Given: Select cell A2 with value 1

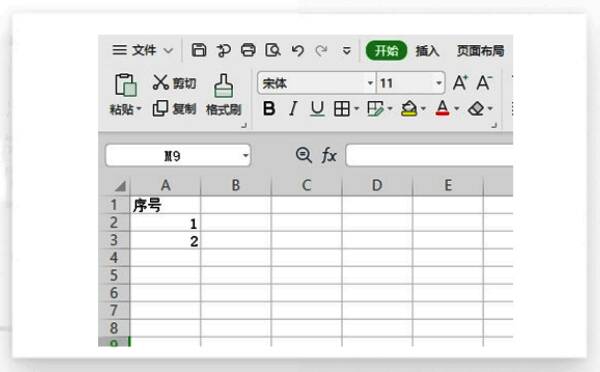Looking at the screenshot, I should click(165, 223).
